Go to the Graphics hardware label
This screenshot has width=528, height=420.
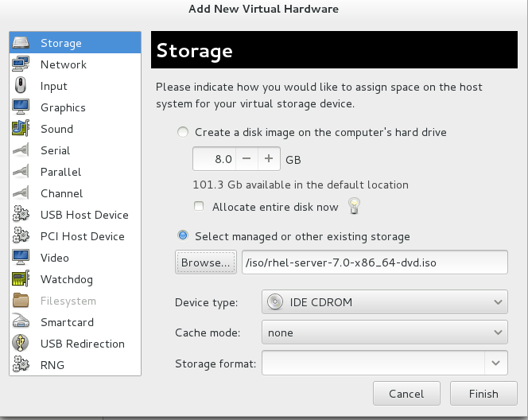[63, 107]
